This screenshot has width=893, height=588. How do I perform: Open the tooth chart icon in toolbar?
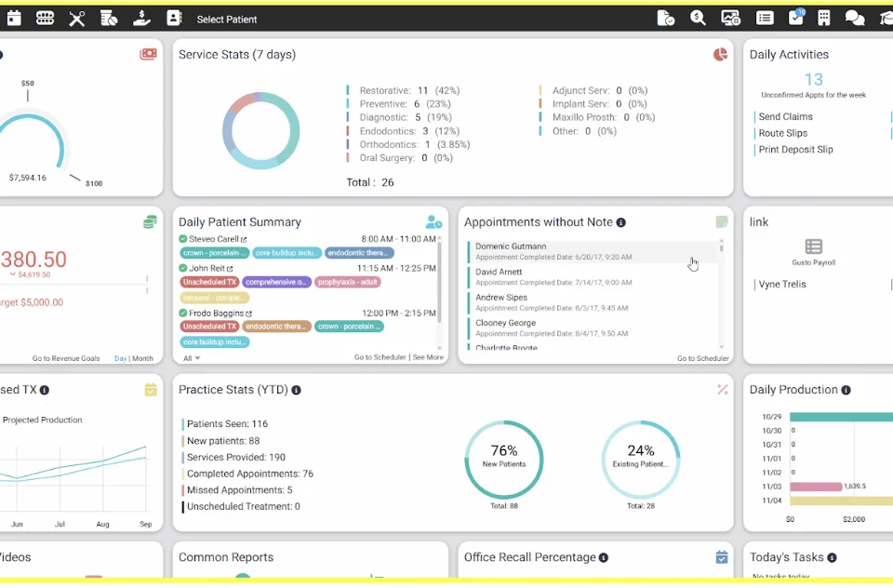point(45,19)
